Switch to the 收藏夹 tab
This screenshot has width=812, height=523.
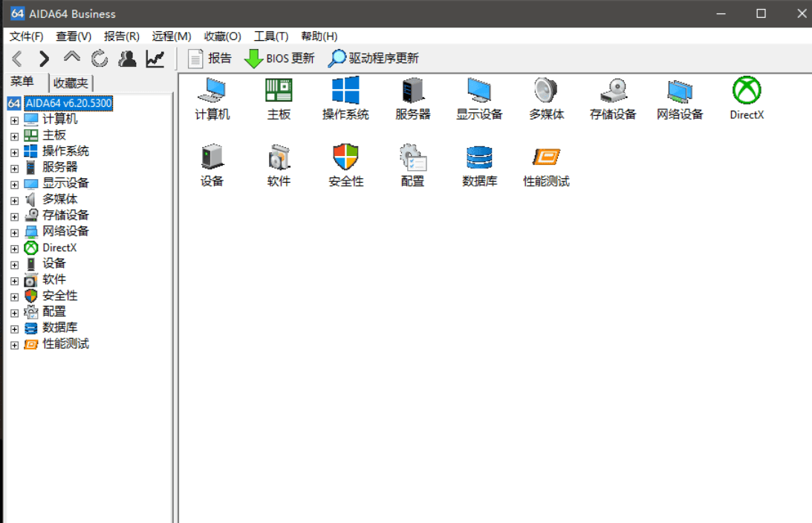[x=71, y=83]
